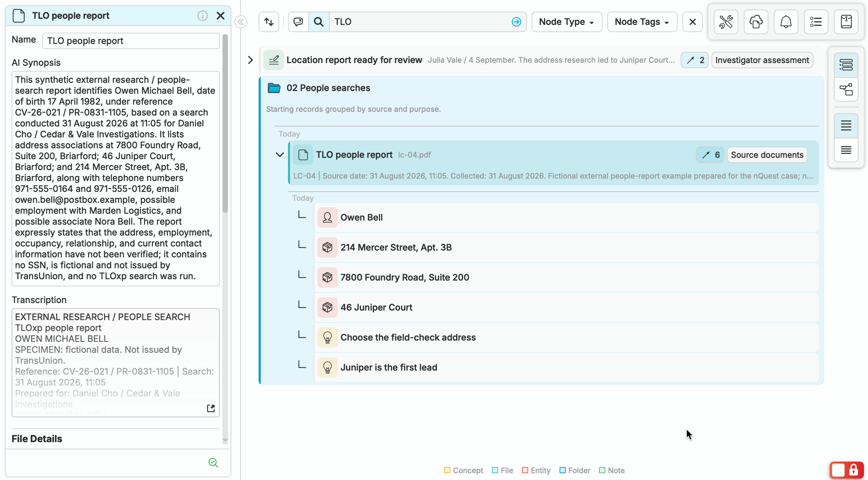Open the 02 People searches folder
The height and width of the screenshot is (480, 868).
328,88
